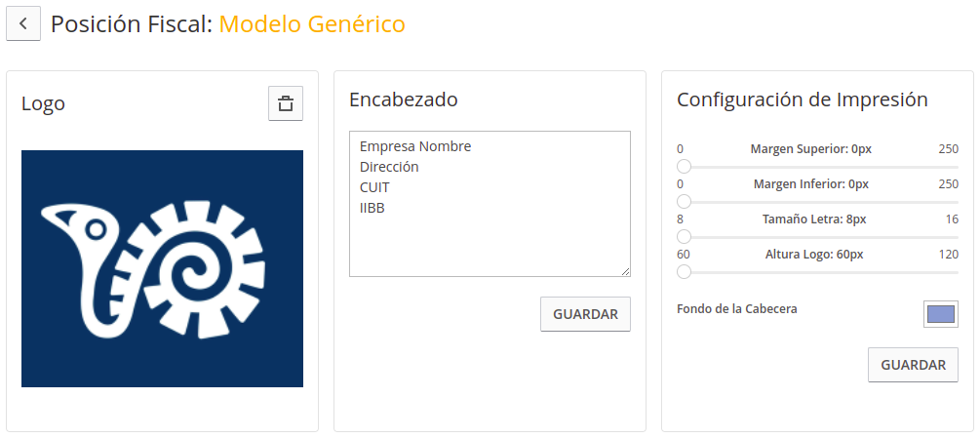Open the Fondo de la Cabecera color picker
Screen dimensions: 980x438
pyautogui.click(x=941, y=314)
